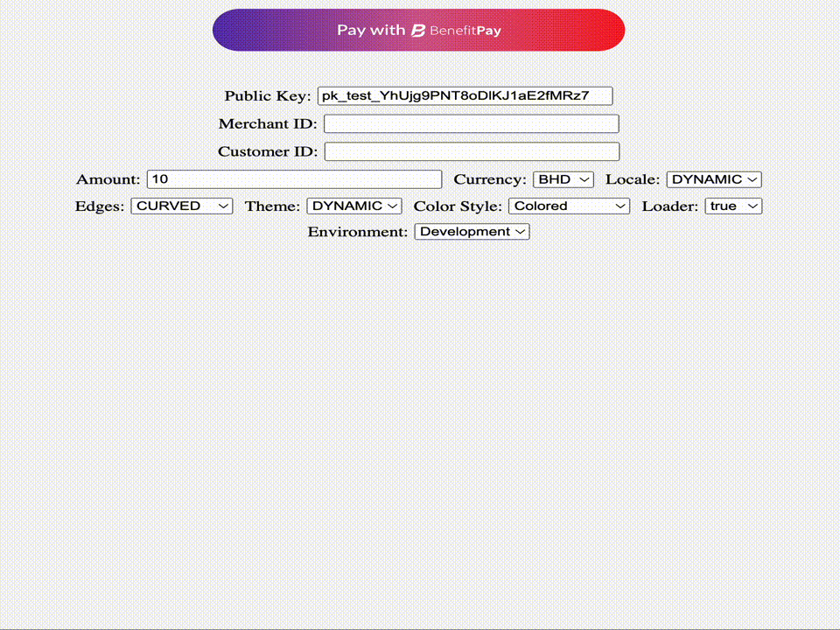Click the Merchant ID label text

coord(268,123)
